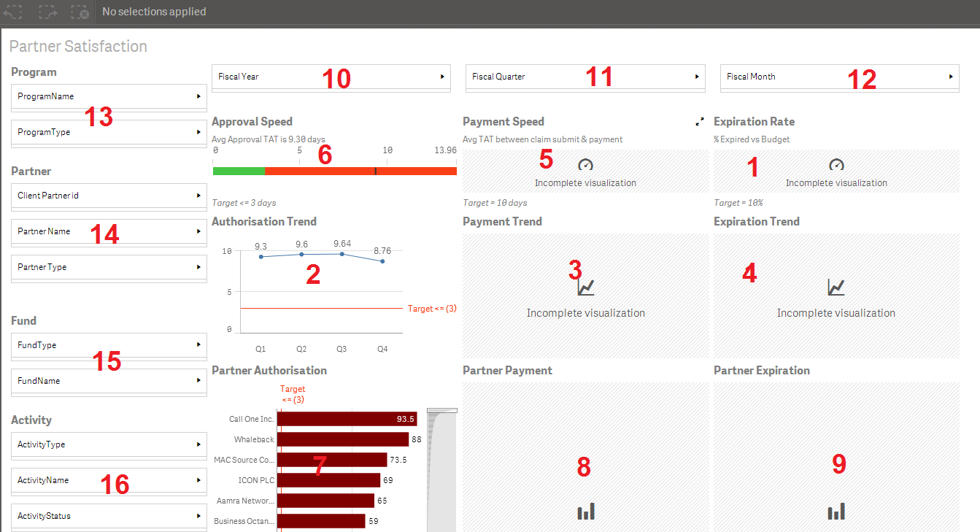Image resolution: width=980 pixels, height=532 pixels.
Task: Expand the Fiscal Month filter
Action: [x=840, y=77]
